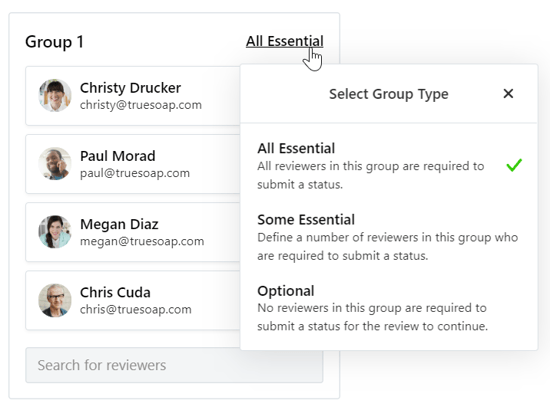This screenshot has width=550, height=410.
Task: Click the christy@truesoap.com email text
Action: [x=141, y=105]
